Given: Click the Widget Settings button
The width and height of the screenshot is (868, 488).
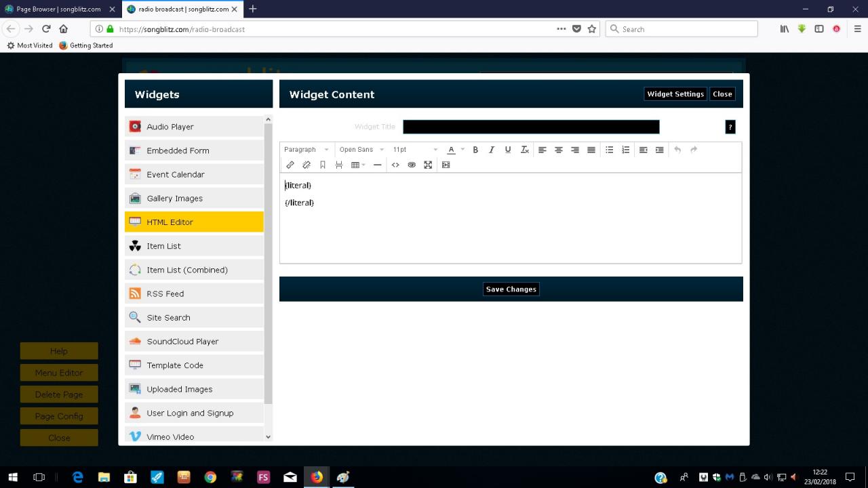Looking at the screenshot, I should pos(675,94).
